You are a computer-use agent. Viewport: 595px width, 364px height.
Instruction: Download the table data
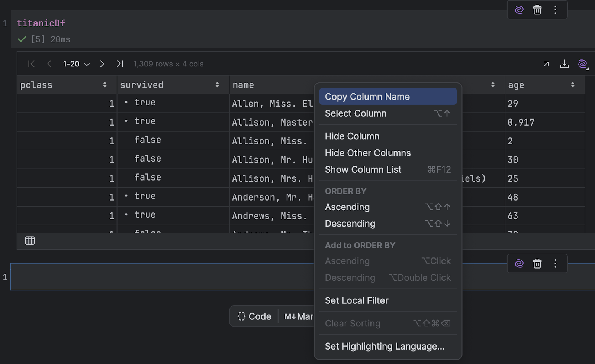[564, 64]
